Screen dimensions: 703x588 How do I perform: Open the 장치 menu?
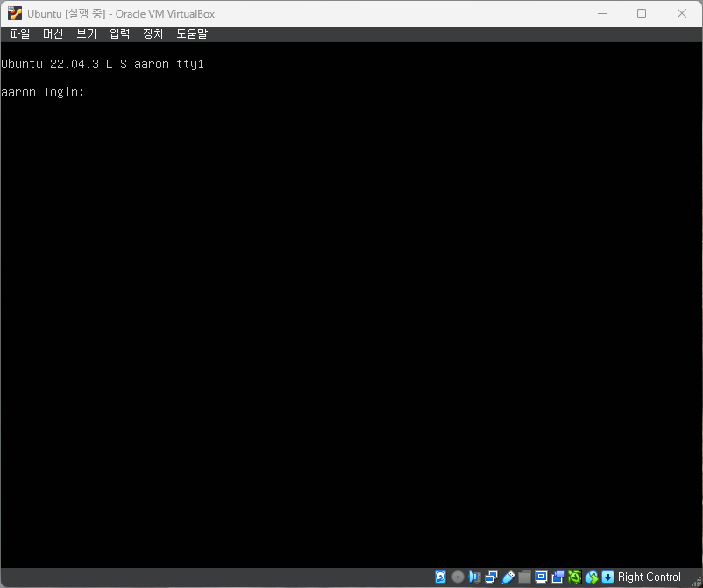[x=153, y=33]
